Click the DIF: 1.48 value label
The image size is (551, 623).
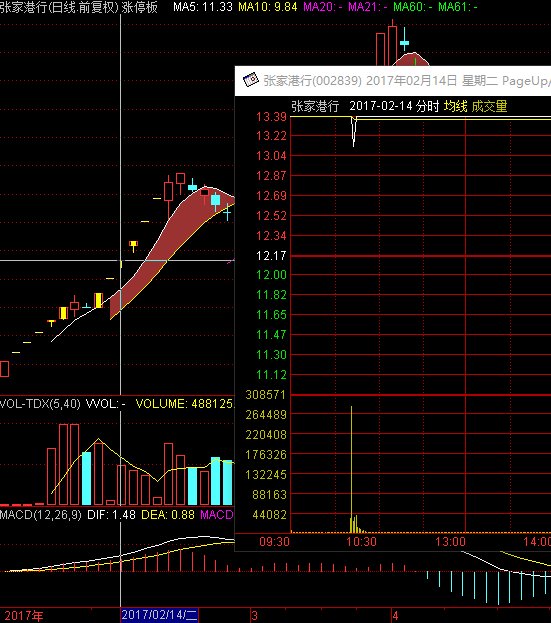point(111,515)
